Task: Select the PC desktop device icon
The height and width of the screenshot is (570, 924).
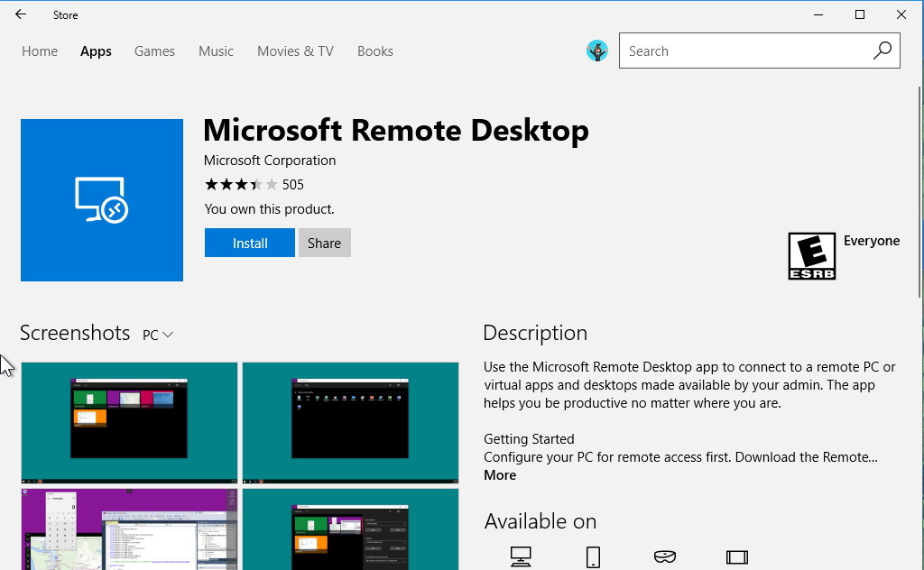Action: click(x=521, y=556)
